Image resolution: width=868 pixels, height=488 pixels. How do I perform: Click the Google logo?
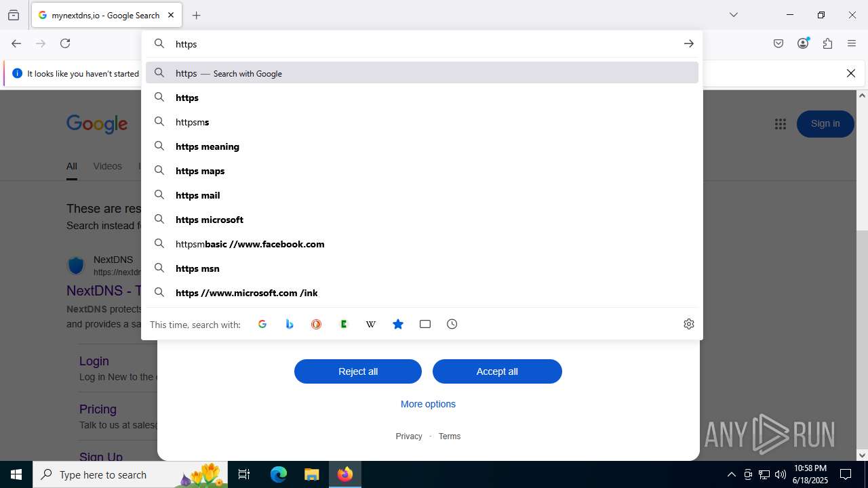[x=97, y=124]
